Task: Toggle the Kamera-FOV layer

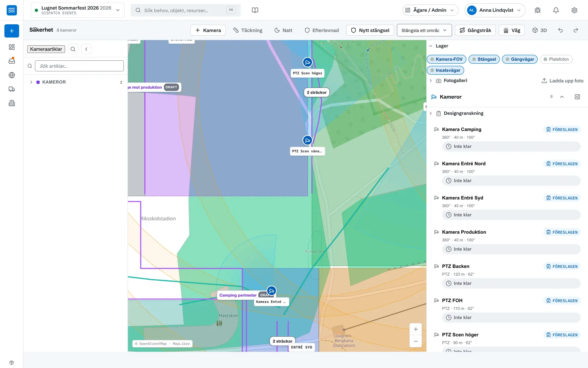Action: click(x=447, y=59)
